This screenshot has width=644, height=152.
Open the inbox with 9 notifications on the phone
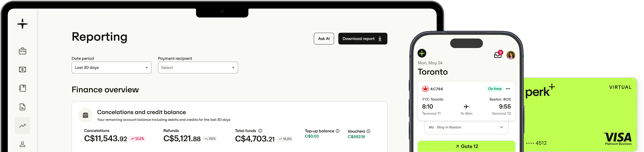498,54
